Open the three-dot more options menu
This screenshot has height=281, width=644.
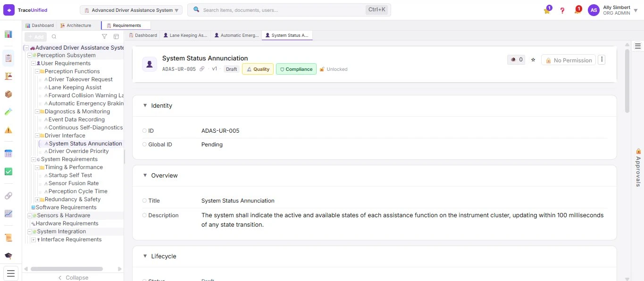tap(602, 60)
